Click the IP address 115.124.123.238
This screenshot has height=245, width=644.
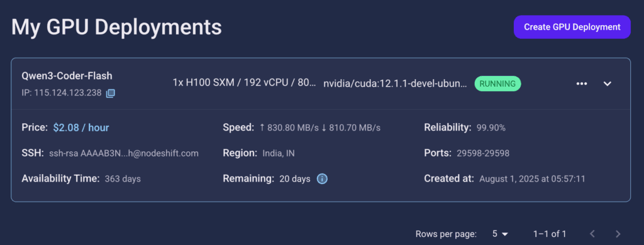pos(62,93)
